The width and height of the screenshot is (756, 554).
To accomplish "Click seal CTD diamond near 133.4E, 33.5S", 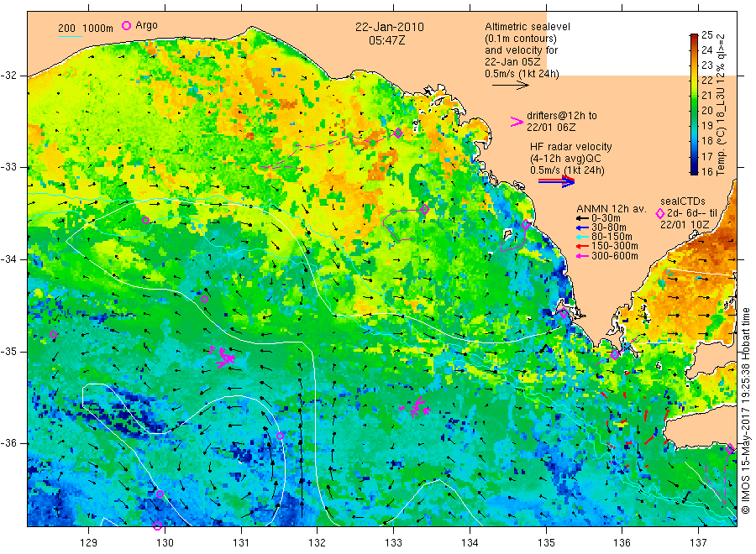I will coord(425,209).
